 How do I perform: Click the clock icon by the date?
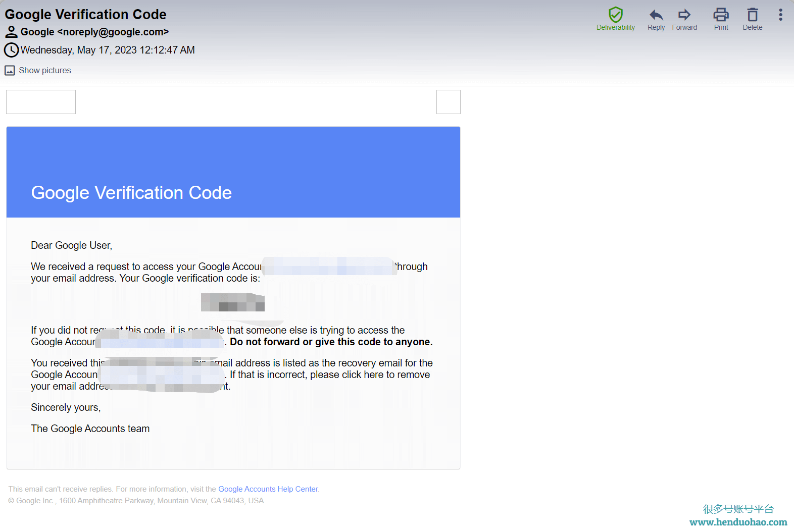click(11, 50)
